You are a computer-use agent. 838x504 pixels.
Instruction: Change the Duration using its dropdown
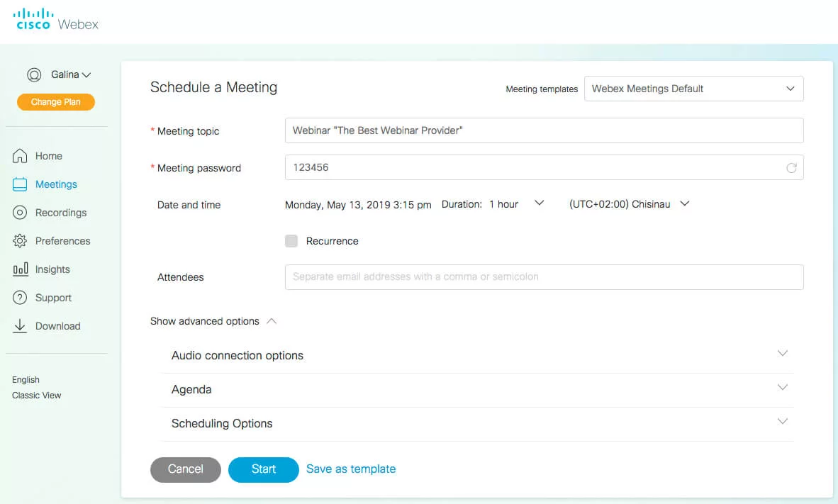pos(539,203)
